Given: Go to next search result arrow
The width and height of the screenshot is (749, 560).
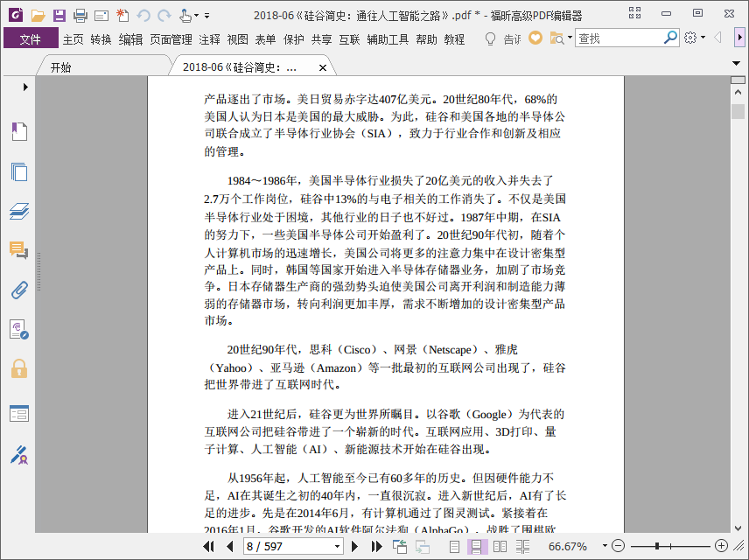Looking at the screenshot, I should [x=740, y=38].
